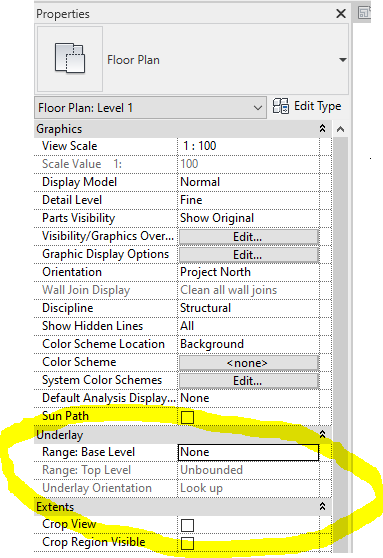Open the Floor Plan: Level 1 instance dropdown

150,107
